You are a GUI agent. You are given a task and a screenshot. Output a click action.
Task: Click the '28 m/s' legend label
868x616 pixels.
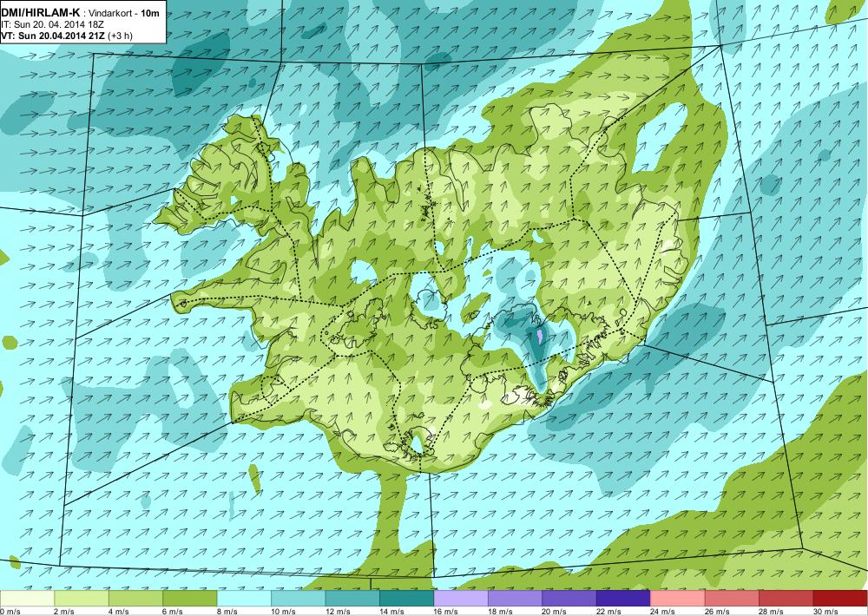point(771,612)
